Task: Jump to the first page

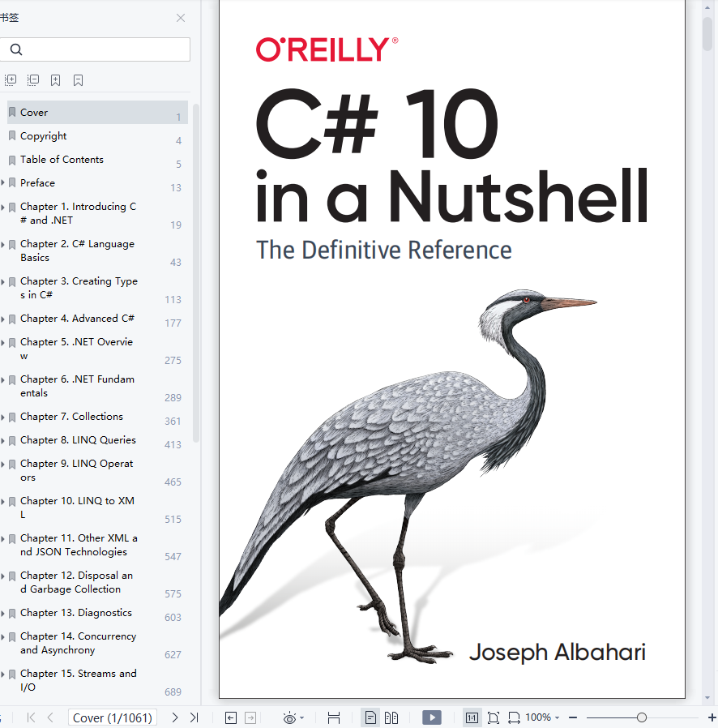Action: [31, 717]
